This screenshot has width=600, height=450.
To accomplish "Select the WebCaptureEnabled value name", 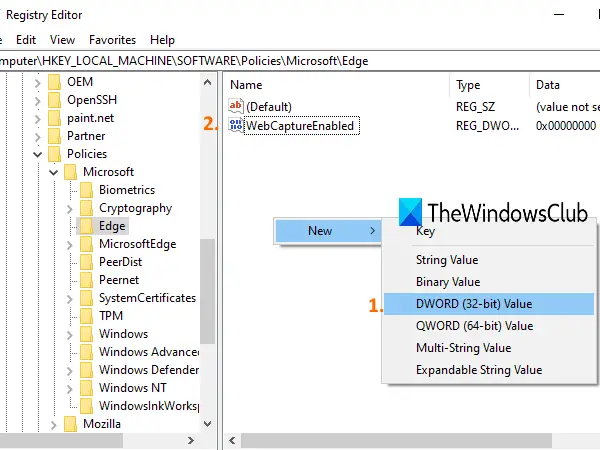I will click(300, 126).
